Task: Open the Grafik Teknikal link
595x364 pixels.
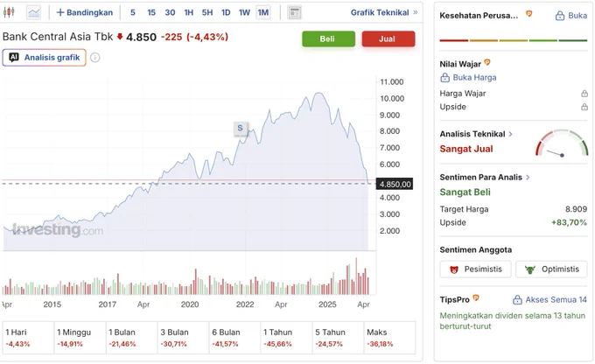Action: [x=384, y=12]
